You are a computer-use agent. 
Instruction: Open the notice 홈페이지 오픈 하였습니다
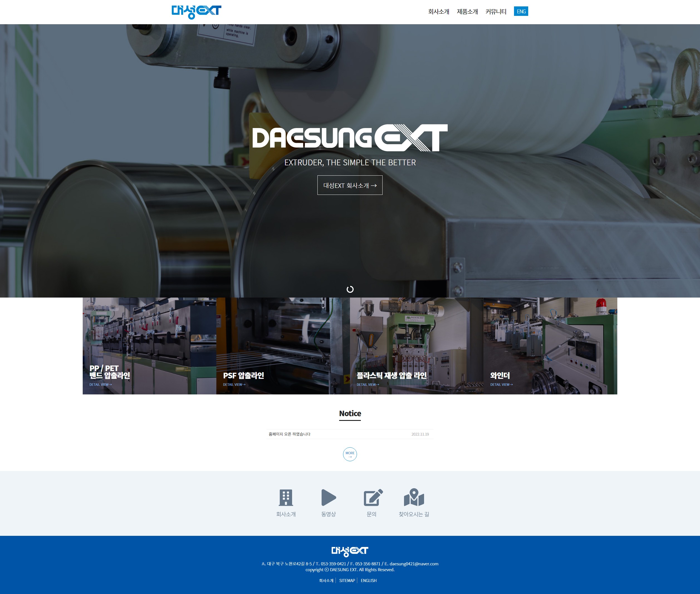289,434
